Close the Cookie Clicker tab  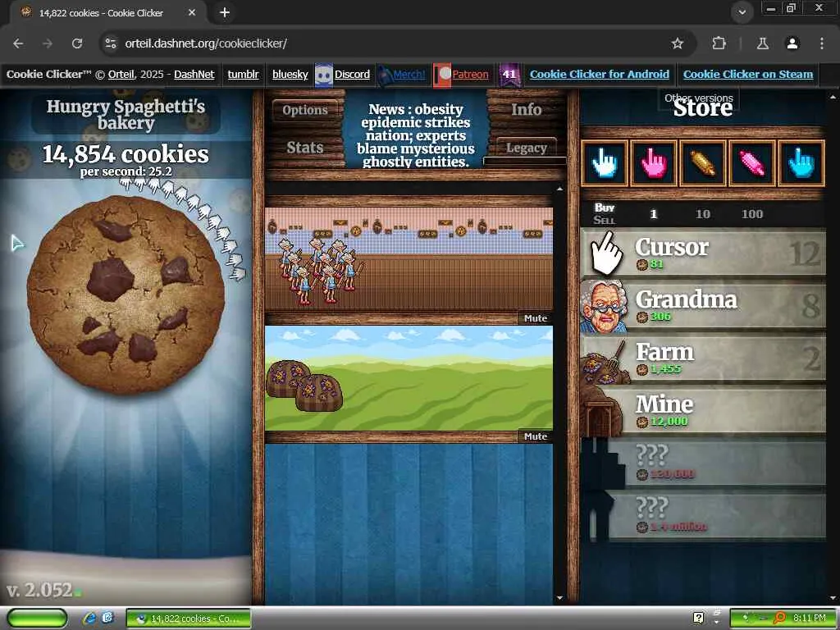coord(192,12)
